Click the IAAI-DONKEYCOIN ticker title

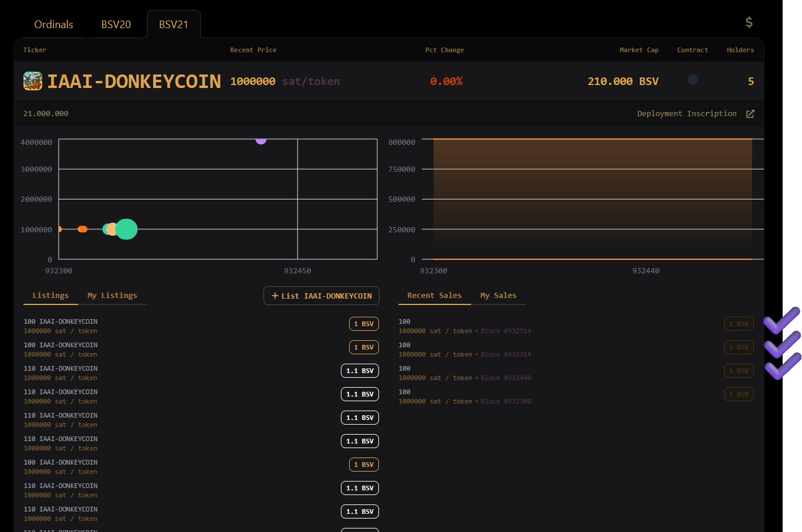click(134, 81)
